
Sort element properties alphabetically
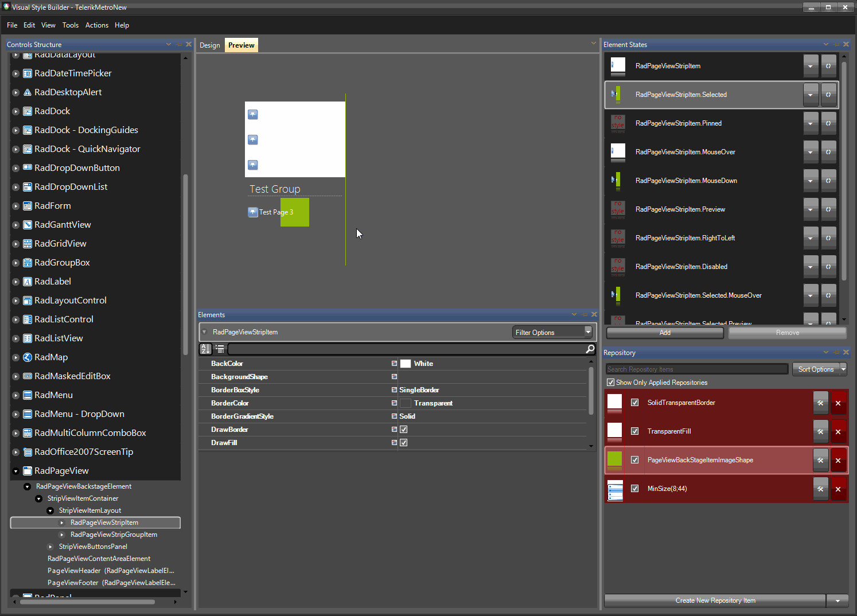pyautogui.click(x=206, y=349)
